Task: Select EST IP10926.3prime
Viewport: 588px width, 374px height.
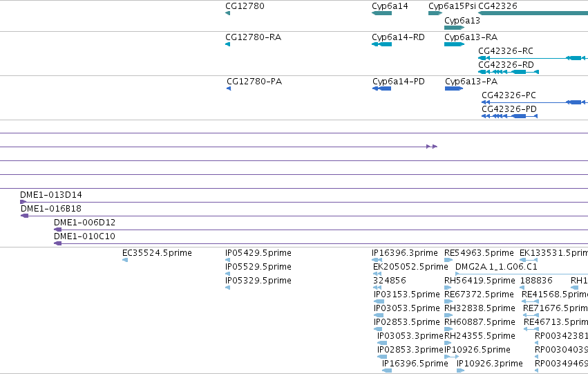Action: (x=489, y=364)
